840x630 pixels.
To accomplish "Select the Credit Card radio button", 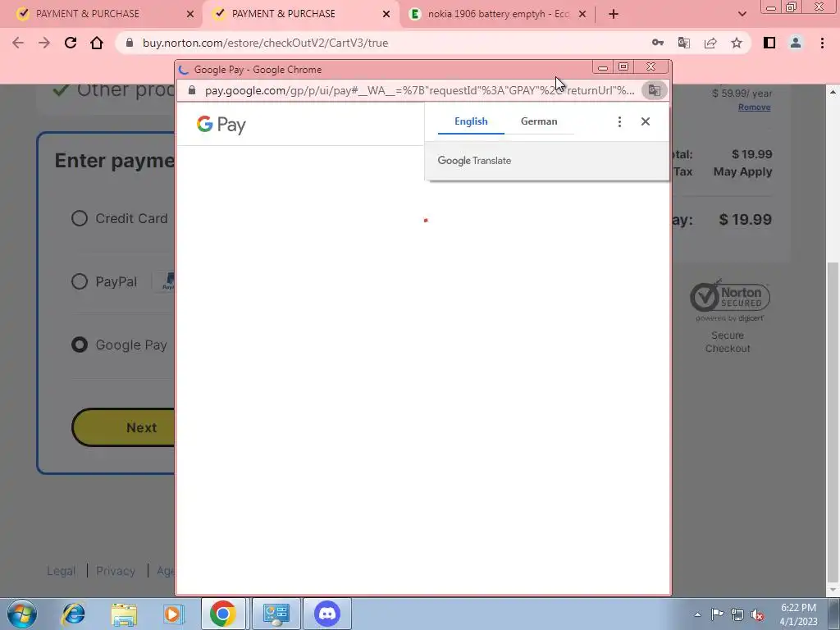I will (x=80, y=218).
